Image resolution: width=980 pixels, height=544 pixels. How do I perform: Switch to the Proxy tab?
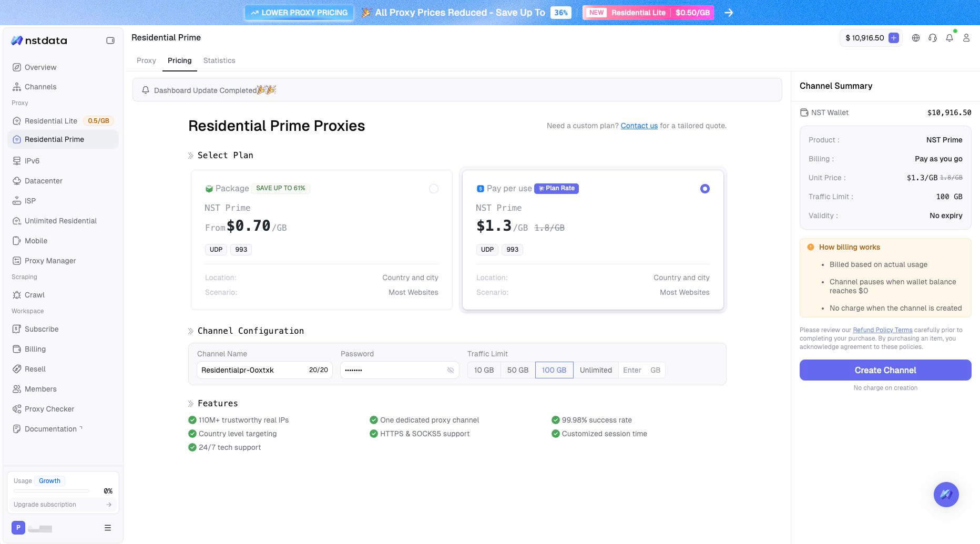tap(146, 60)
